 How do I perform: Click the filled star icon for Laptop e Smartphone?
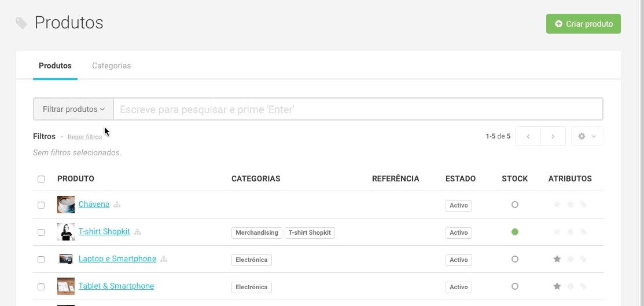pyautogui.click(x=557, y=259)
